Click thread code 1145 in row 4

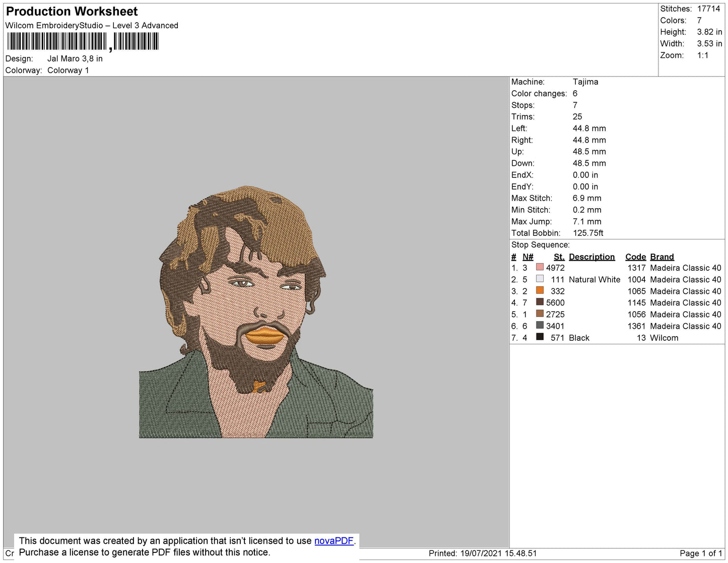click(637, 302)
